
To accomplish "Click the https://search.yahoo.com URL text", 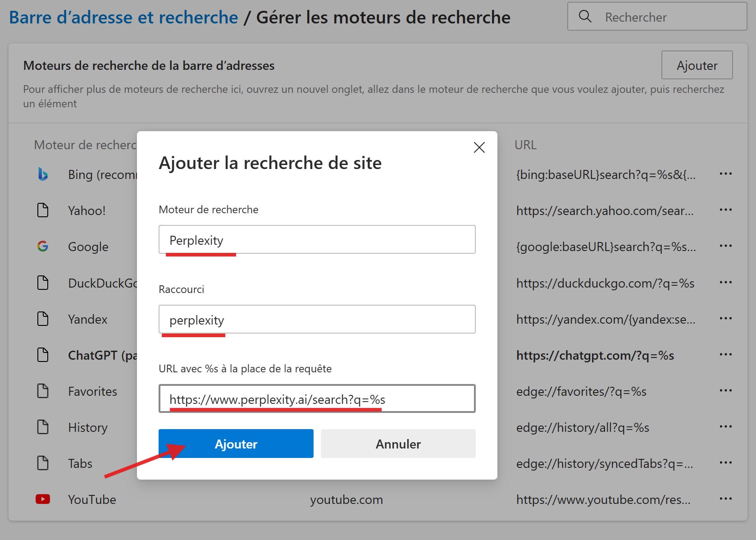I will 605,211.
